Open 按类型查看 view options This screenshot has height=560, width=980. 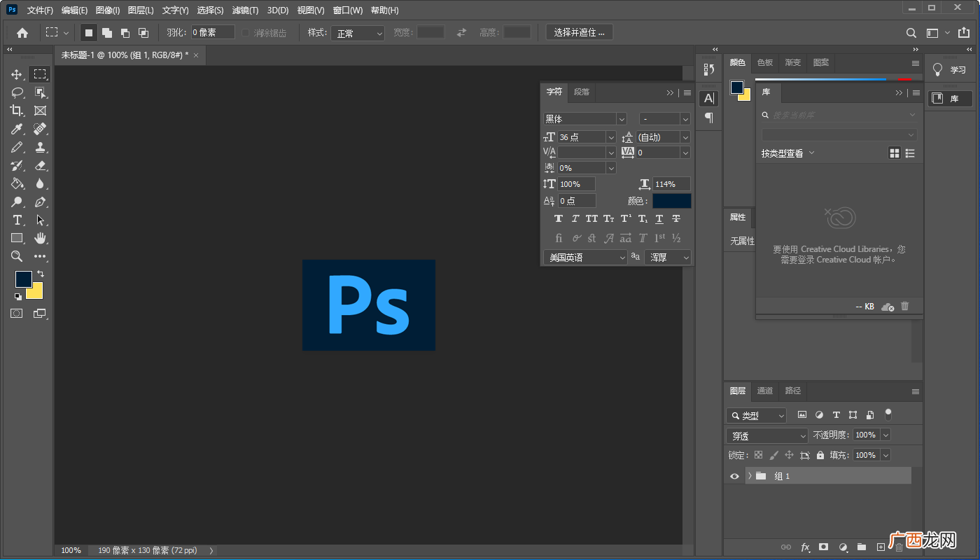(788, 153)
